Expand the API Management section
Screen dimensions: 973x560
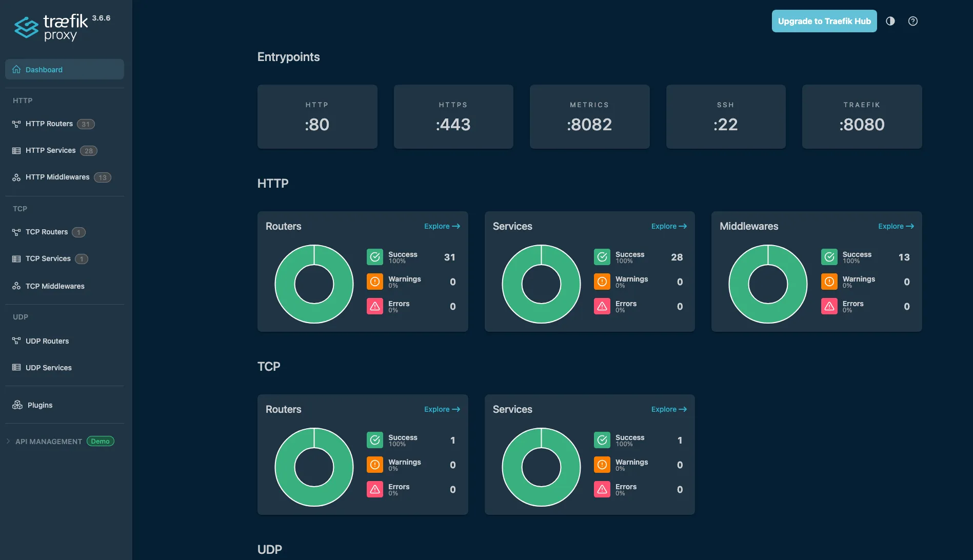tap(49, 442)
